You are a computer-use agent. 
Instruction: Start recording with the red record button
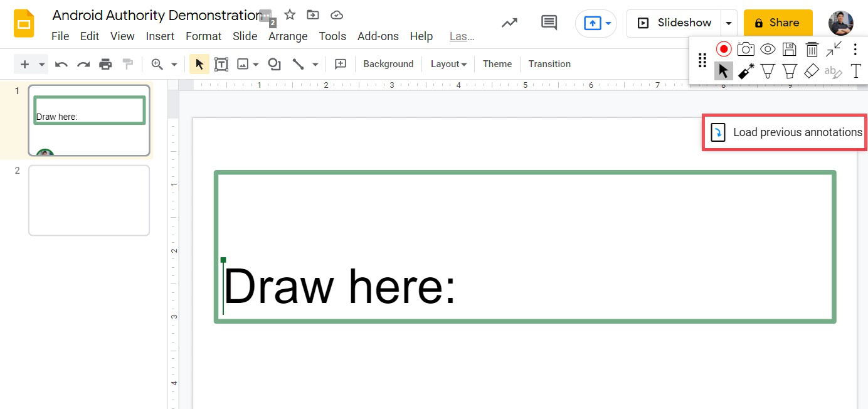[724, 49]
